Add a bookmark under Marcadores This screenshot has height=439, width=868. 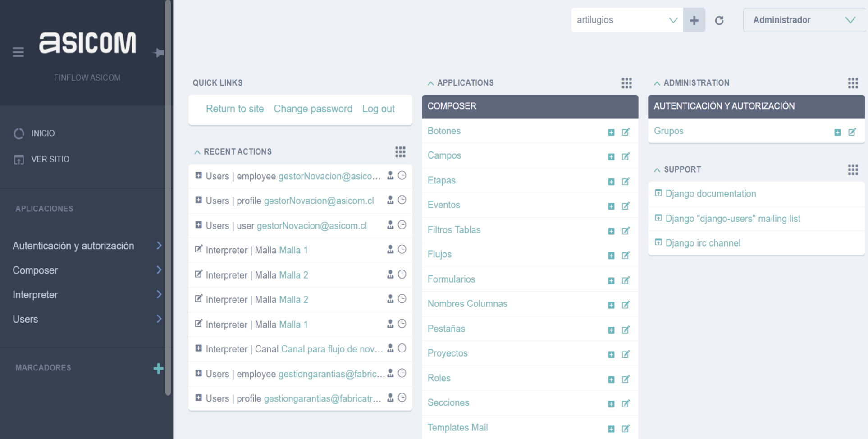coord(158,368)
